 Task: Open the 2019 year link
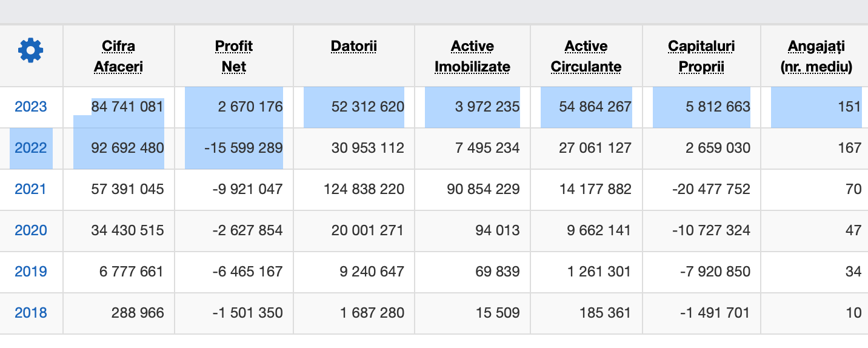(30, 272)
